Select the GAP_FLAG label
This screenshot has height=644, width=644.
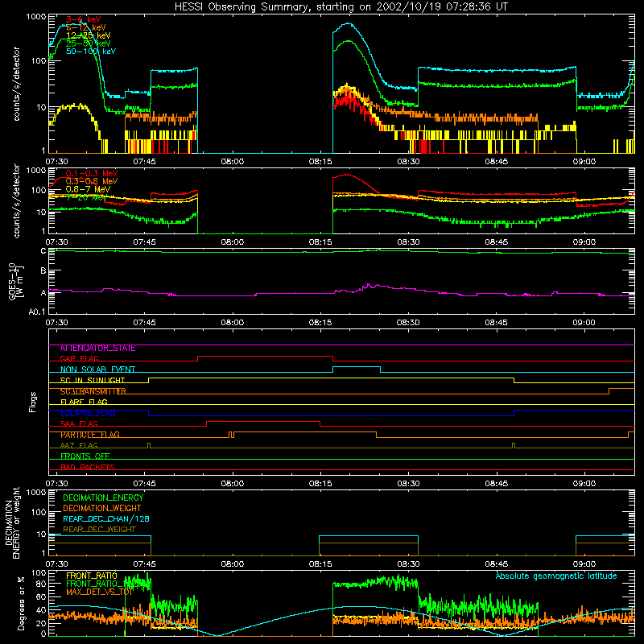coord(79,358)
